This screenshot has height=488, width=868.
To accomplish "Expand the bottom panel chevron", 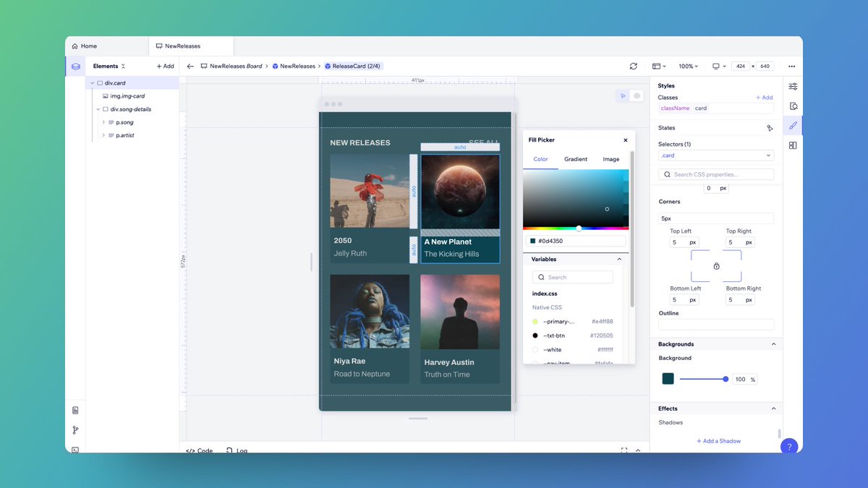I will pyautogui.click(x=638, y=450).
